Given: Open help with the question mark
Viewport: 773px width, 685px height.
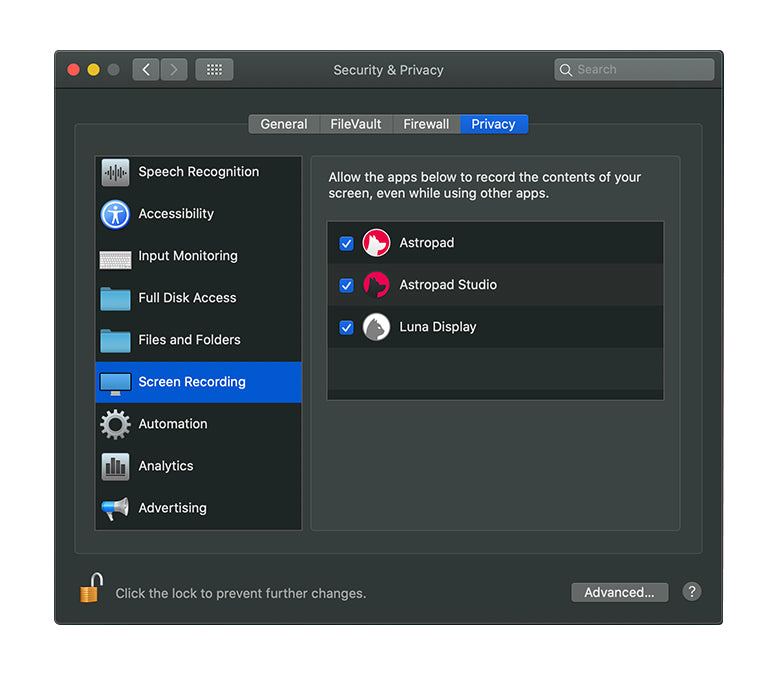Looking at the screenshot, I should tap(692, 591).
